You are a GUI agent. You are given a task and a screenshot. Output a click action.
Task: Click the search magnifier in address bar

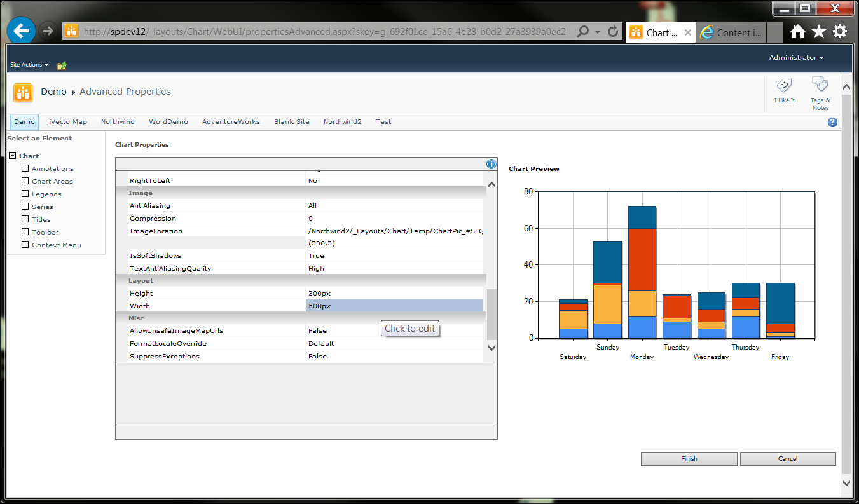(x=582, y=32)
